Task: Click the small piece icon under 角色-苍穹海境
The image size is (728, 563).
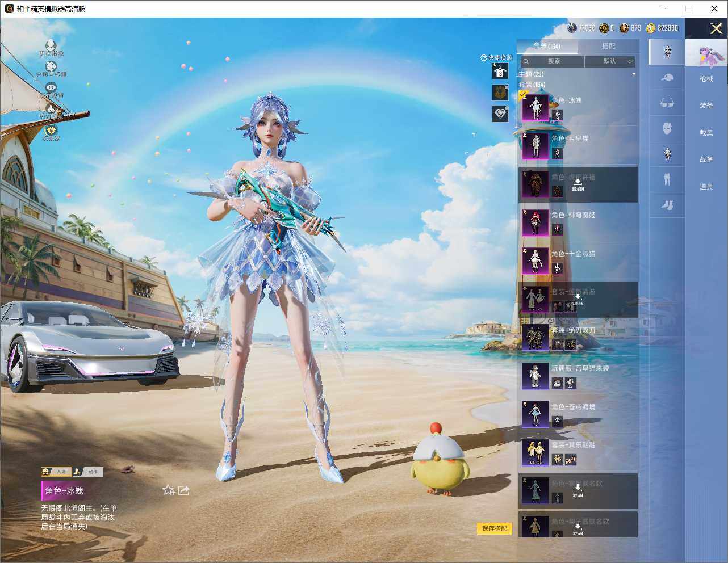Action: tap(557, 421)
